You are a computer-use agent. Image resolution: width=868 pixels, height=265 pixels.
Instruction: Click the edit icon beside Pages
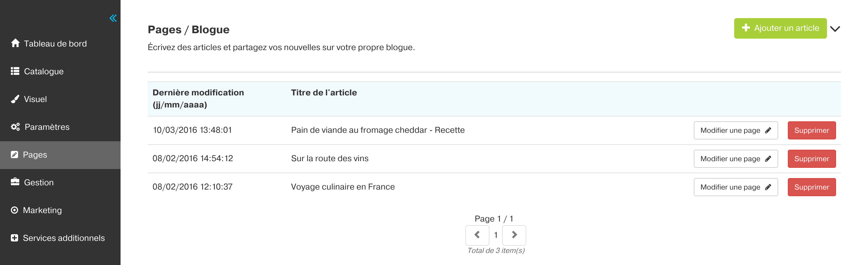point(14,155)
